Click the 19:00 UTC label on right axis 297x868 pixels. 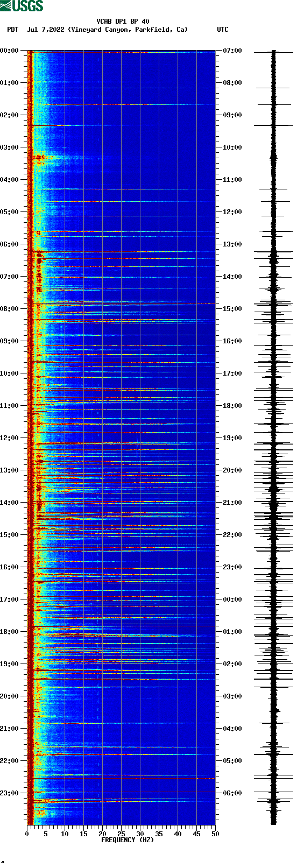pyautogui.click(x=232, y=438)
